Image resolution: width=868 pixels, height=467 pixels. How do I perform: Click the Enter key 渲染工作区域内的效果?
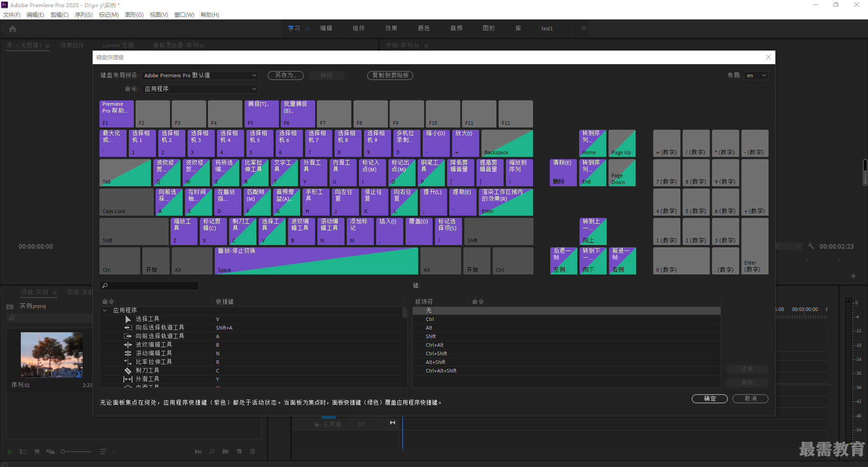506,202
